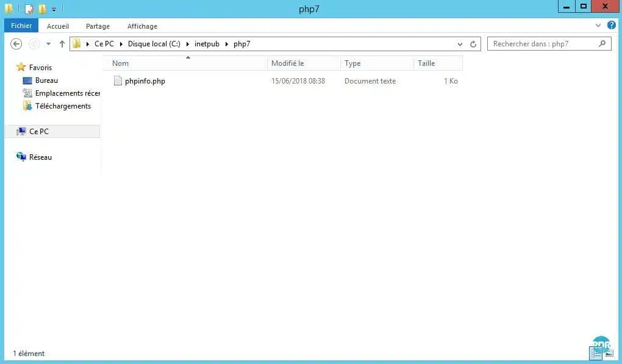Image resolution: width=622 pixels, height=364 pixels.
Task: Open Help with the question mark icon
Action: pyautogui.click(x=611, y=26)
